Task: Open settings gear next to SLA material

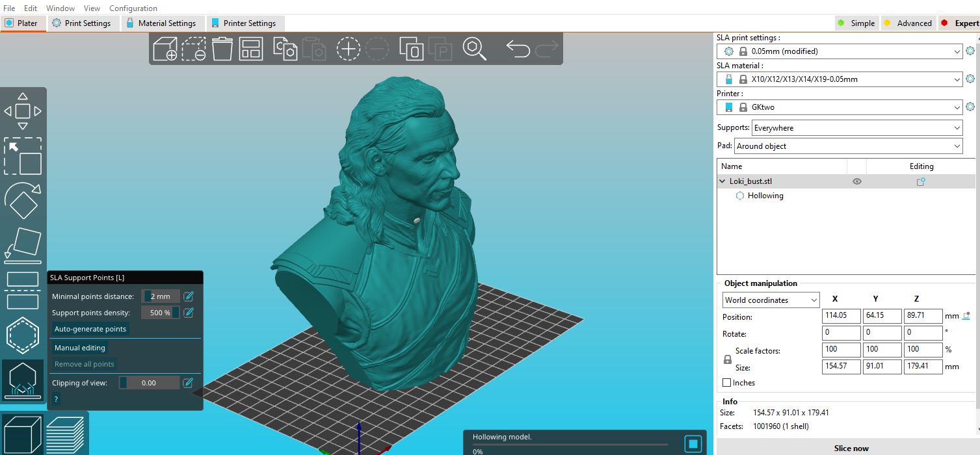Action: 970,79
